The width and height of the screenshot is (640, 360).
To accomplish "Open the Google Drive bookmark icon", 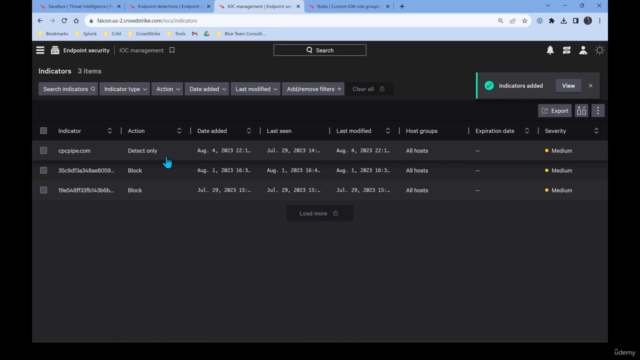I will pos(207,34).
